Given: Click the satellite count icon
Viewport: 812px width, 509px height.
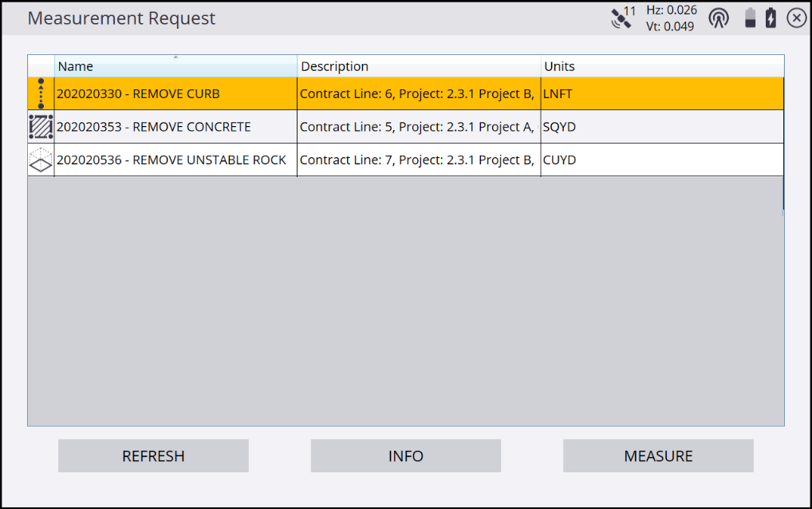Looking at the screenshot, I should (x=622, y=18).
